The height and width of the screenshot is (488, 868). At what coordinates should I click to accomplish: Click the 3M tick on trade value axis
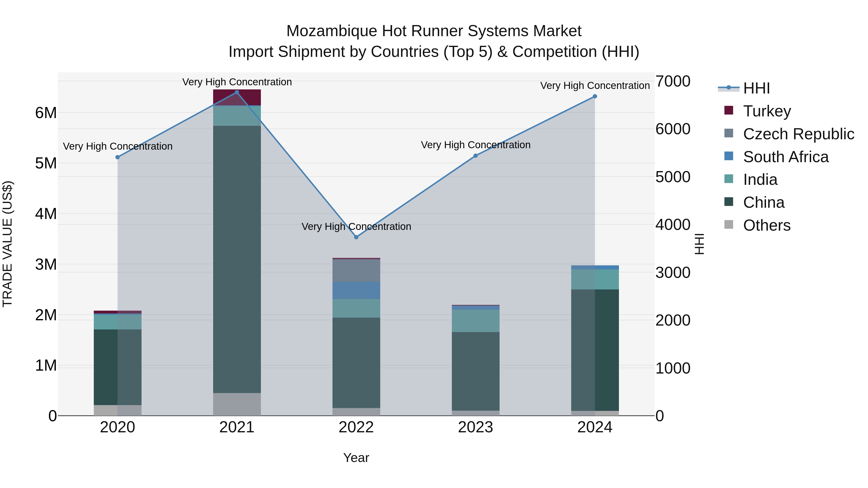pos(46,264)
